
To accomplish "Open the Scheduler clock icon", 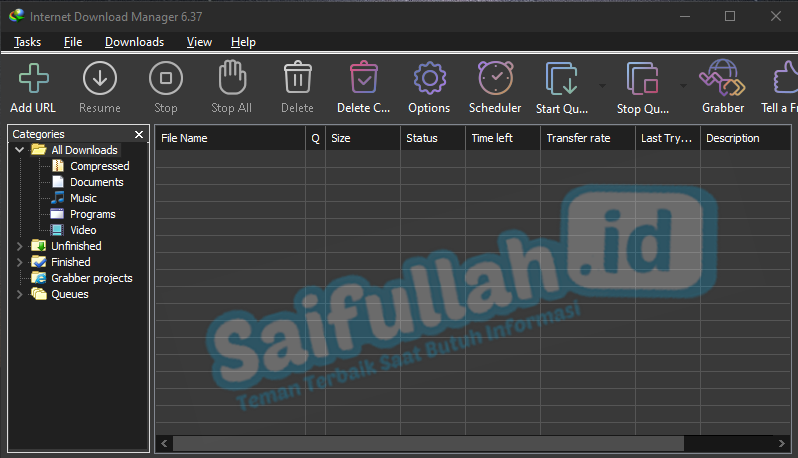I will [496, 78].
